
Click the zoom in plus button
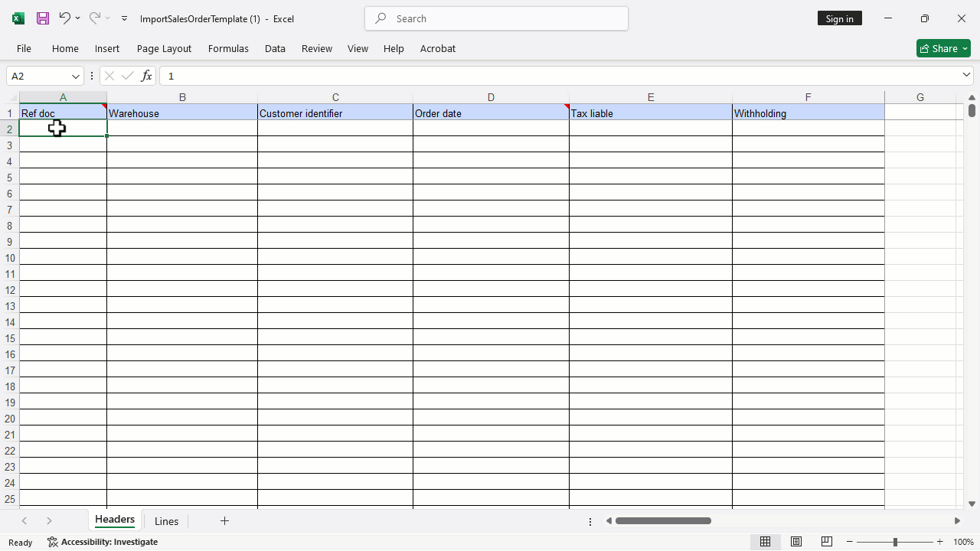[940, 542]
